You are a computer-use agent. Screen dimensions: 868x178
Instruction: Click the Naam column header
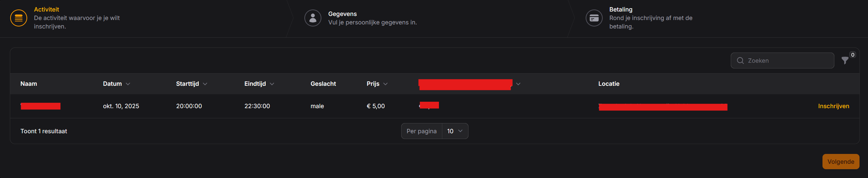29,84
